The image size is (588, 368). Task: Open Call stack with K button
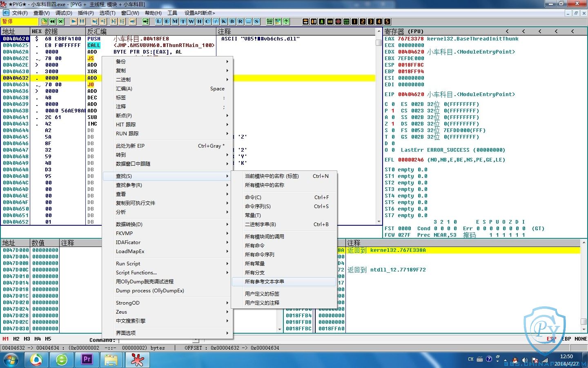coord(224,21)
